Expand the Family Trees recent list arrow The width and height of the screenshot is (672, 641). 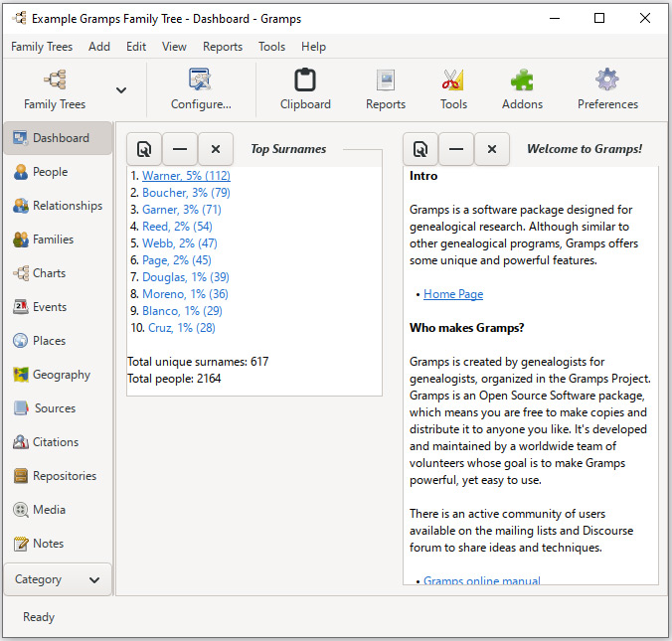121,90
